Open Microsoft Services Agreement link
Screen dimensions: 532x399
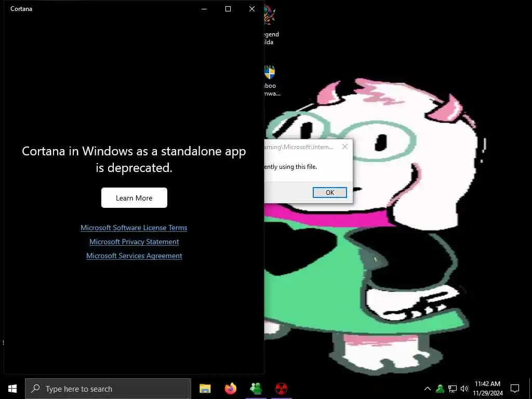(x=134, y=256)
